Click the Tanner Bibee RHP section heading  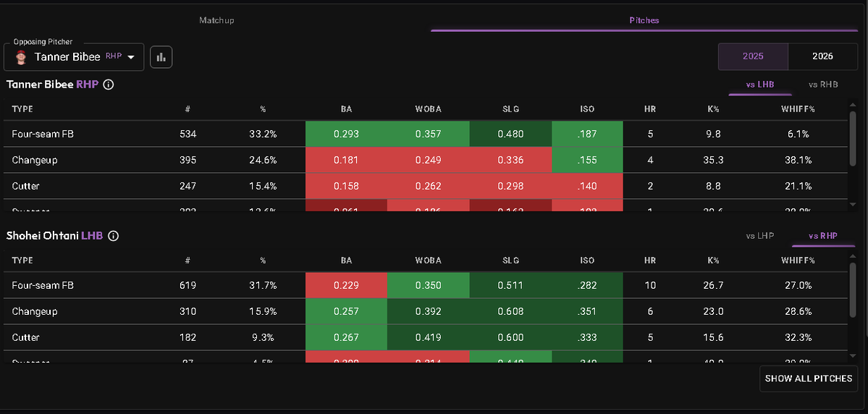click(53, 85)
